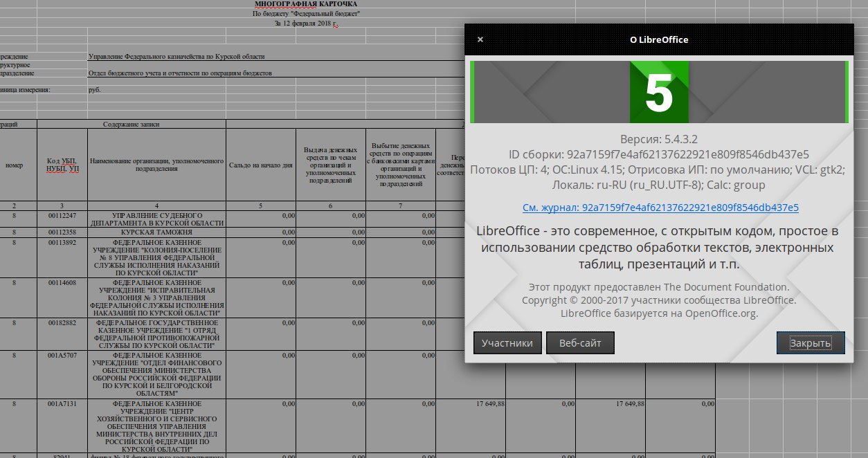Click the LibreOffice 5 logo banner

pyautogui.click(x=659, y=92)
